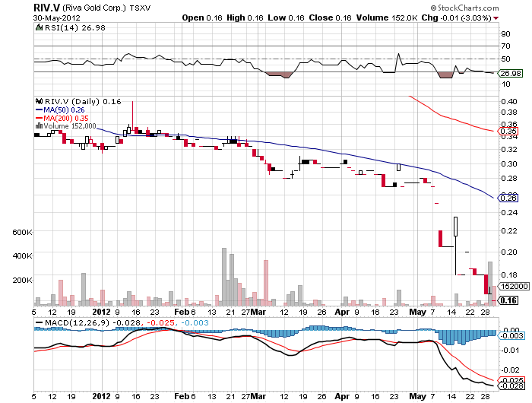Viewport: 532px width, 403px height.
Task: Click the bold 0.16 last-price axis label
Action: coord(508,300)
